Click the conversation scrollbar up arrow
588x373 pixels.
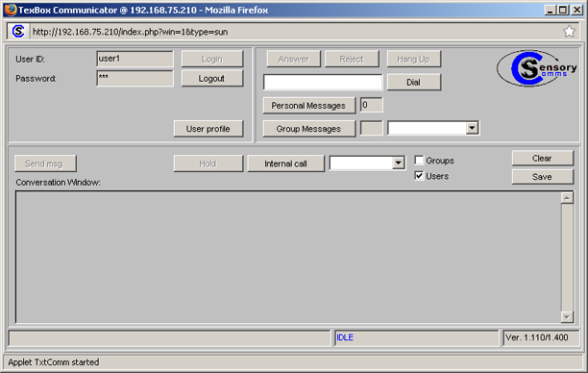(x=567, y=198)
